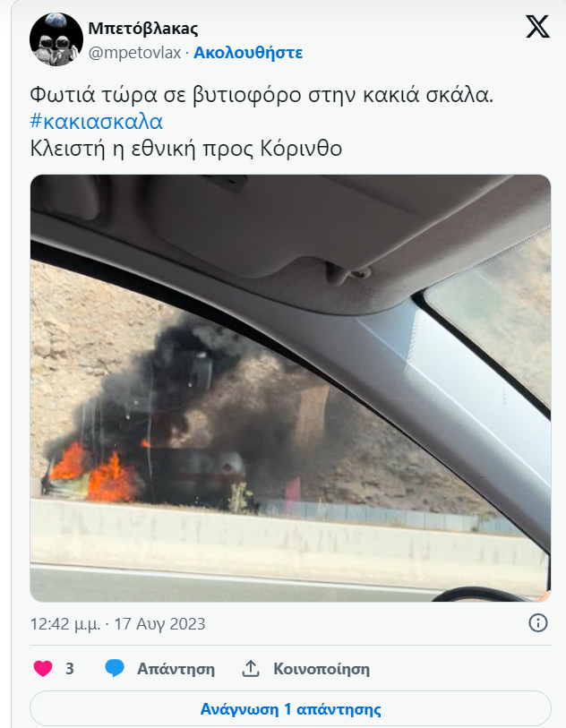Open the @mpetovlax handle
Viewport: 566px width, 728px height.
[134, 53]
